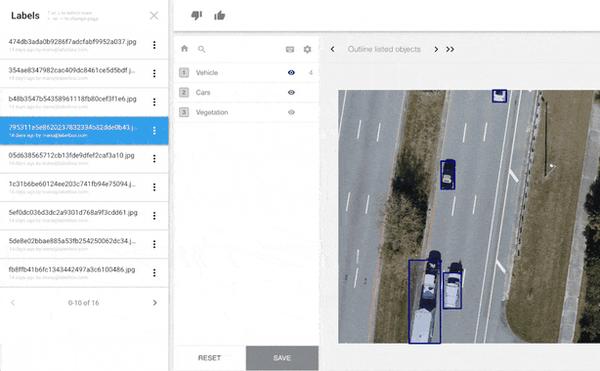Go to the home icon
Screen dimensions: 600x371
point(184,49)
